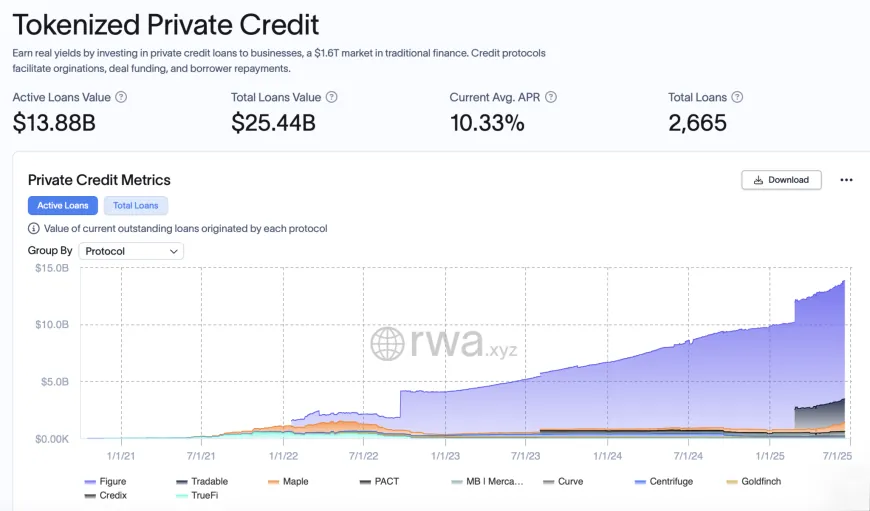Click the rwa.xyz globe watermark logo
Viewport: 870px width, 511px height.
[x=387, y=343]
